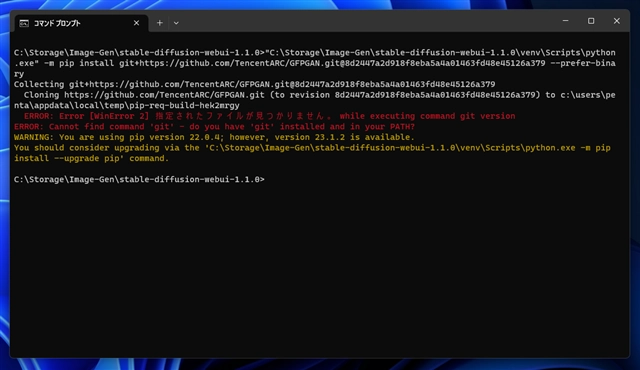Click the 'pip-req-build-hek2mrgy' temp path text
The height and width of the screenshot is (370, 640).
pyautogui.click(x=182, y=106)
